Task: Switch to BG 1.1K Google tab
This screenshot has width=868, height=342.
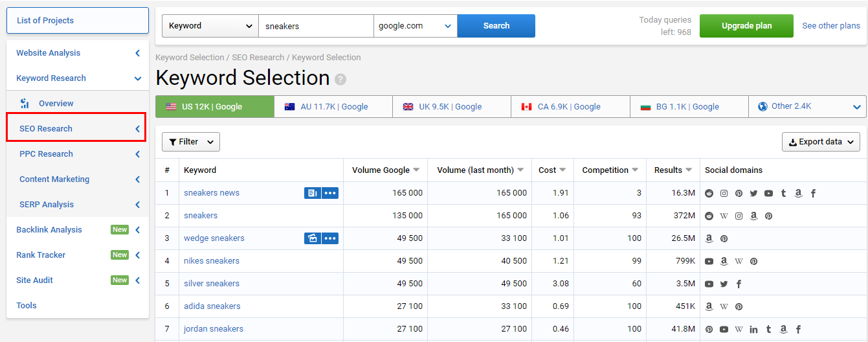Action: click(x=689, y=107)
